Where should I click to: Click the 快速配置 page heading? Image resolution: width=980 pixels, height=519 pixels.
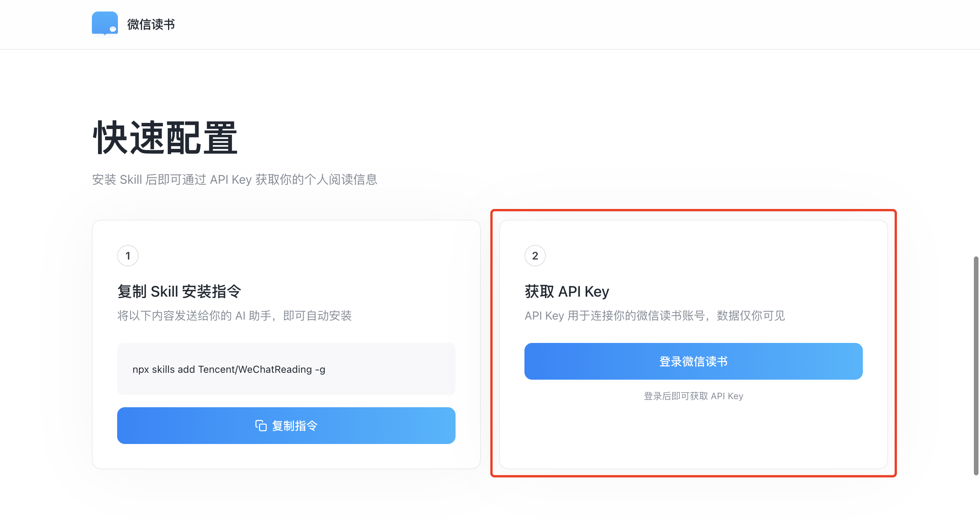coord(165,138)
